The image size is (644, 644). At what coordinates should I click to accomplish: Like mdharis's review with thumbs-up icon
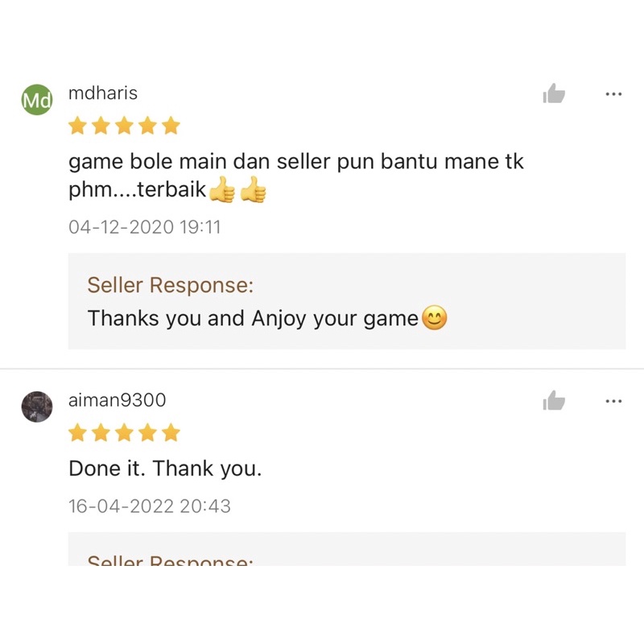554,93
